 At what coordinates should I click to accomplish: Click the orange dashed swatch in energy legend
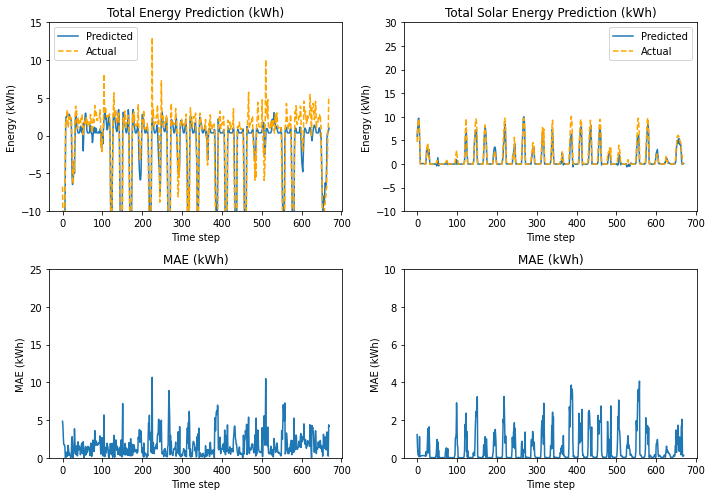tap(68, 51)
